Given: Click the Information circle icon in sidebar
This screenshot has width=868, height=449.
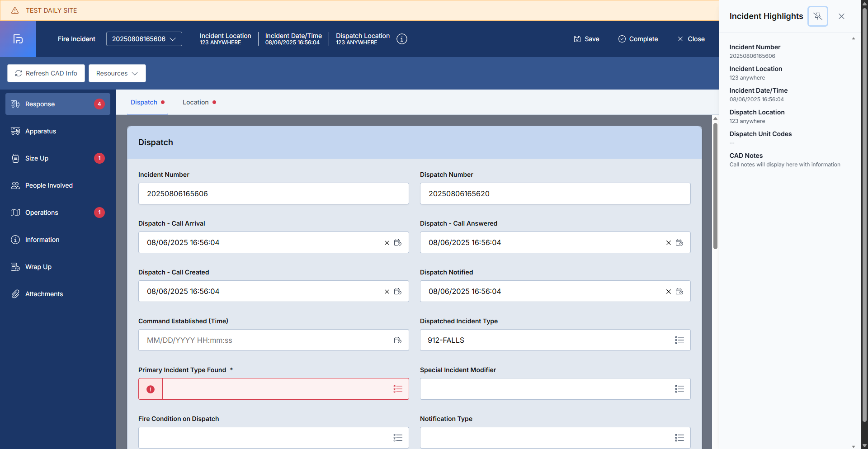Looking at the screenshot, I should [x=15, y=240].
